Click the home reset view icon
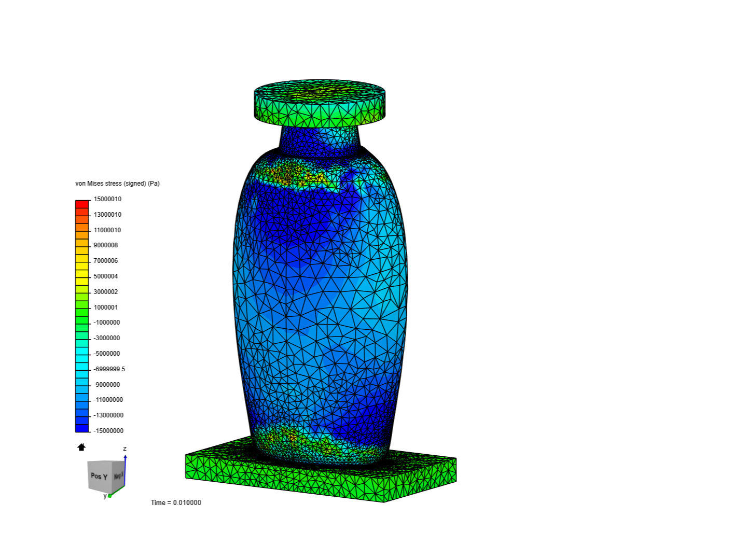747x560 pixels. click(x=81, y=446)
